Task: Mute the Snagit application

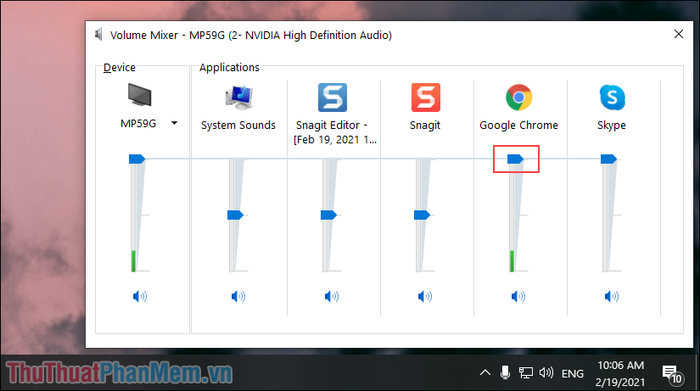Action: pyautogui.click(x=425, y=296)
